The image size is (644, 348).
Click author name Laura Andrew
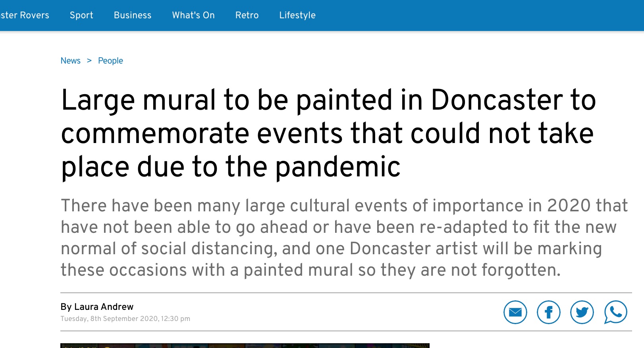(104, 307)
